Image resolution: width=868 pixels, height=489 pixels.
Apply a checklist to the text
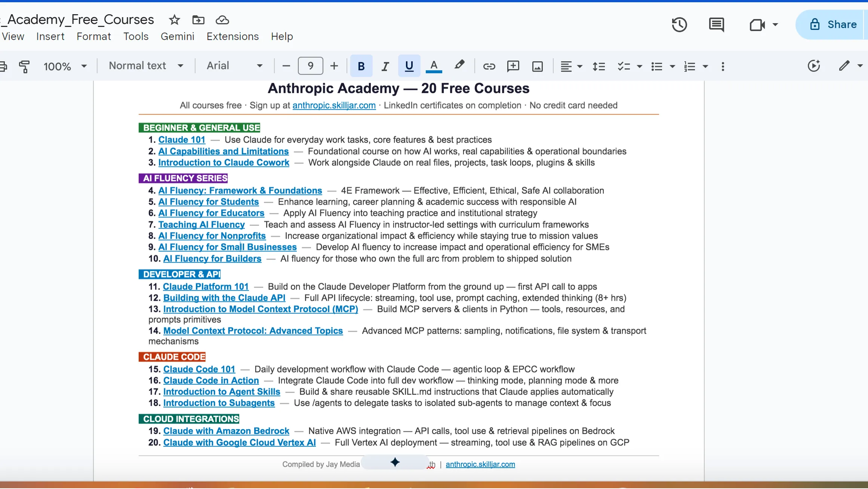(624, 66)
